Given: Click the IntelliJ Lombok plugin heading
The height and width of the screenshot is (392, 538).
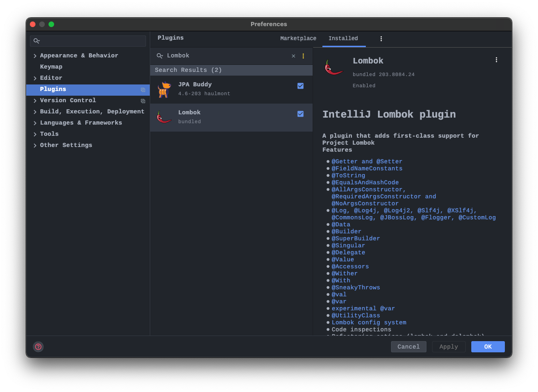Looking at the screenshot, I should (x=389, y=115).
